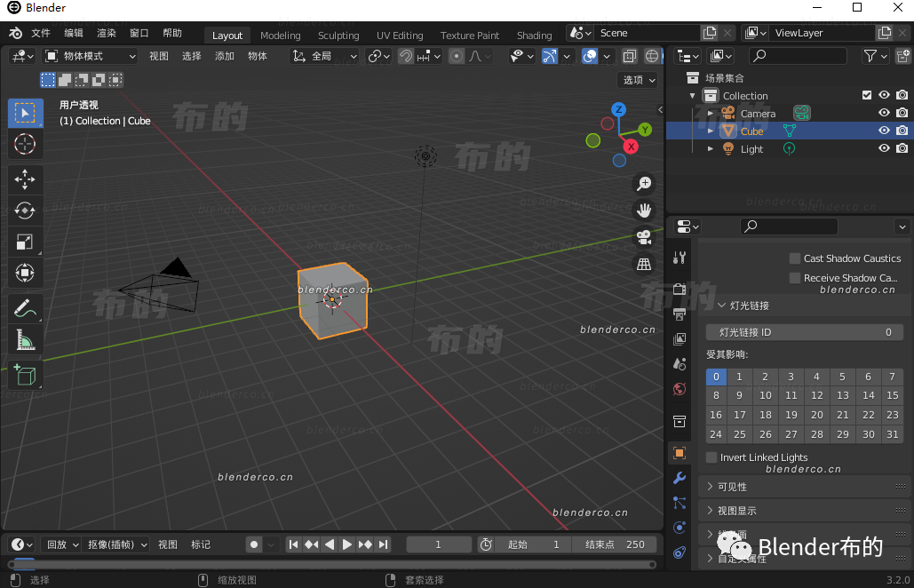Select the Move tool in the toolbar

pyautogui.click(x=25, y=179)
